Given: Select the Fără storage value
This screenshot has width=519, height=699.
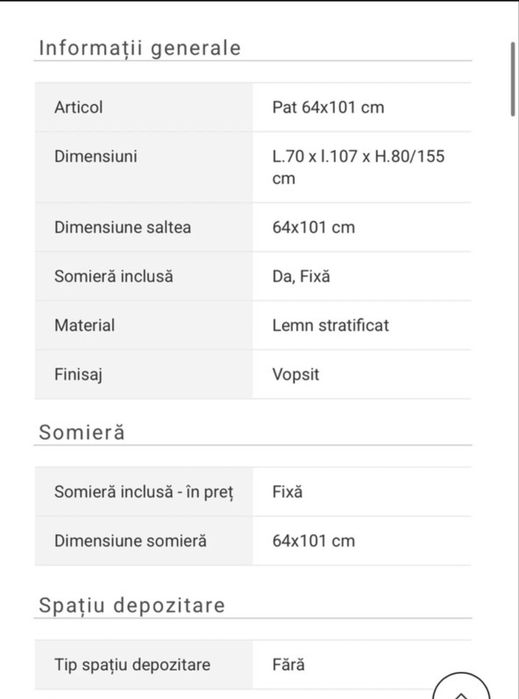Looking at the screenshot, I should point(288,665).
